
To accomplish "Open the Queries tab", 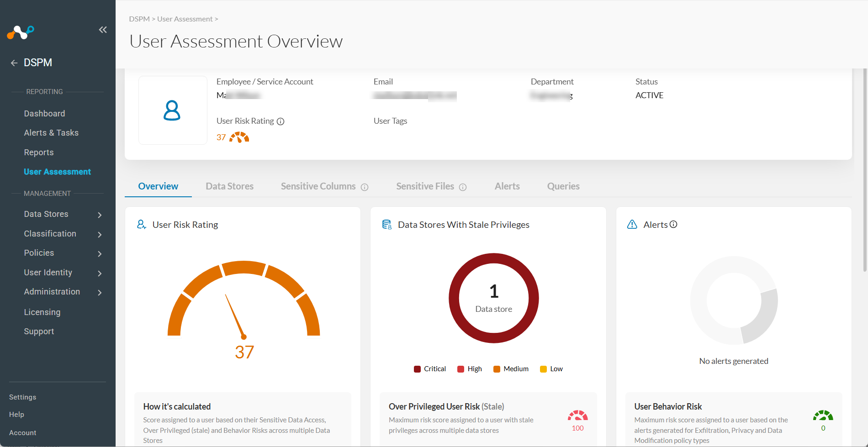I will (x=563, y=186).
